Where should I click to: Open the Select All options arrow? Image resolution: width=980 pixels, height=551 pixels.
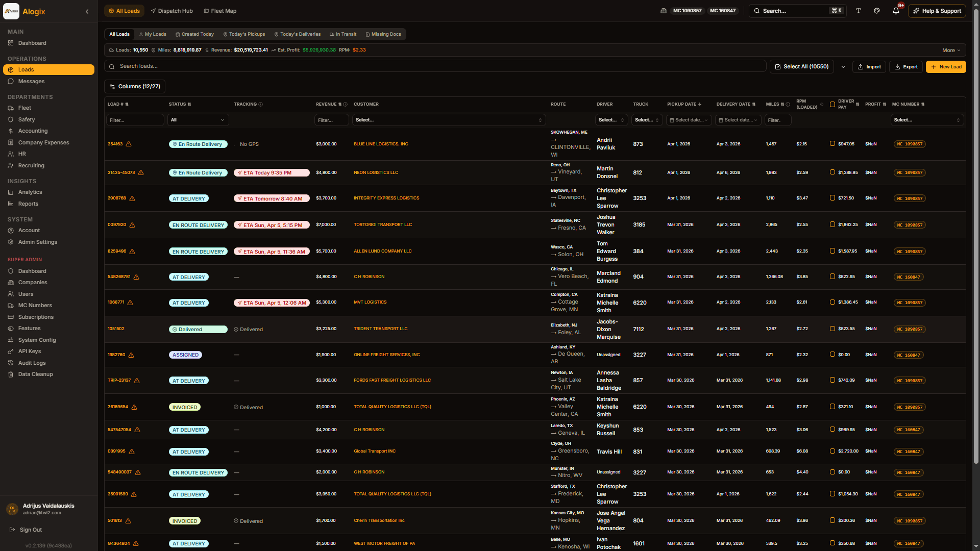point(843,67)
